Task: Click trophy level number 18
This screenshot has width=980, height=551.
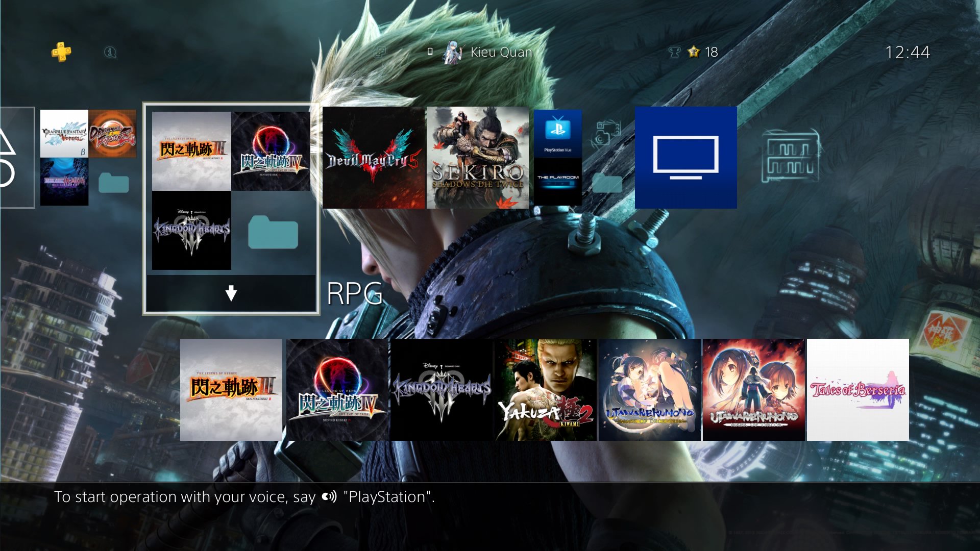Action: click(712, 52)
